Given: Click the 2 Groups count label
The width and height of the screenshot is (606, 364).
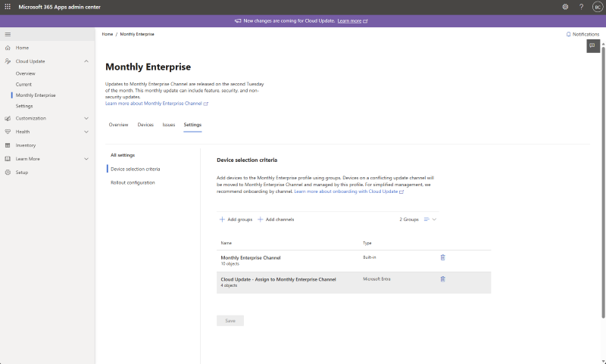Looking at the screenshot, I should pyautogui.click(x=409, y=219).
